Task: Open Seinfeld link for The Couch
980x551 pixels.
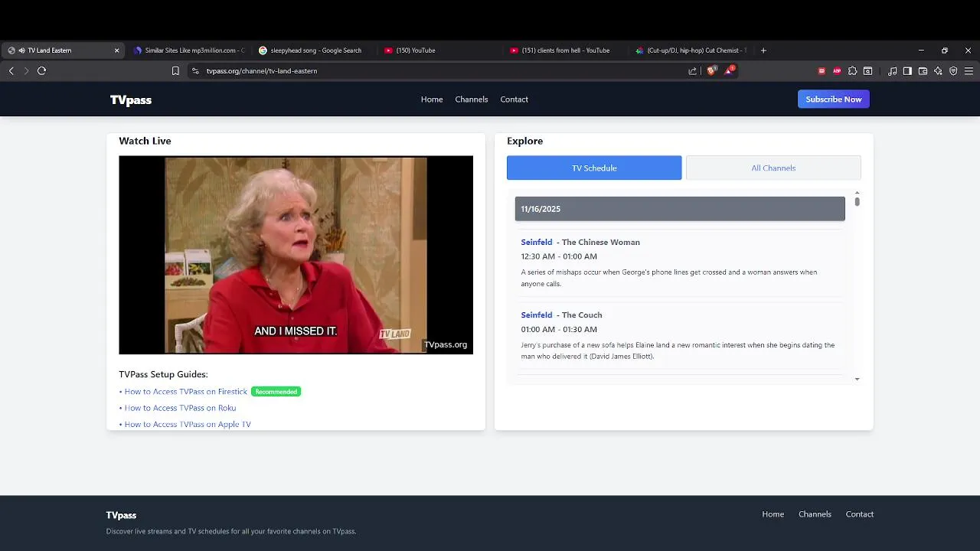Action: pyautogui.click(x=537, y=315)
